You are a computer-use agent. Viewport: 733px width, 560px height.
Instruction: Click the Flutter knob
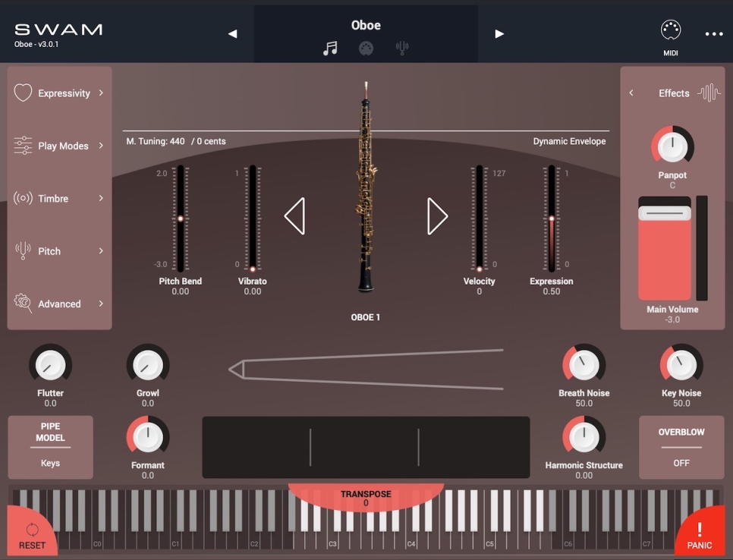[51, 365]
